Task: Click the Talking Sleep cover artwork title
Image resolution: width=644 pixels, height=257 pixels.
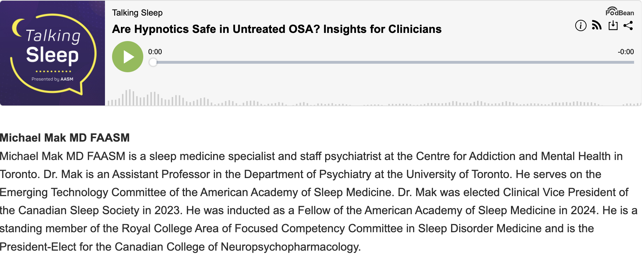Action: click(x=52, y=46)
